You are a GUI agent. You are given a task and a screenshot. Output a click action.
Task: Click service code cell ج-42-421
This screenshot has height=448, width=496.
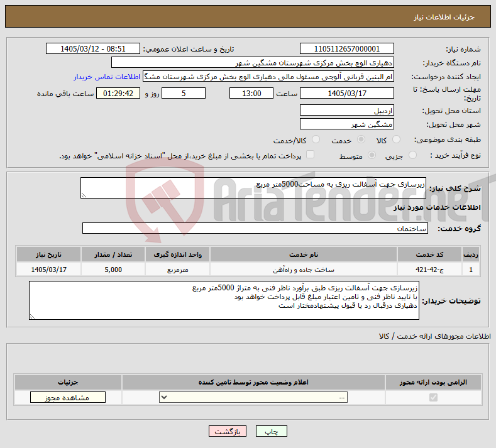click(x=429, y=270)
